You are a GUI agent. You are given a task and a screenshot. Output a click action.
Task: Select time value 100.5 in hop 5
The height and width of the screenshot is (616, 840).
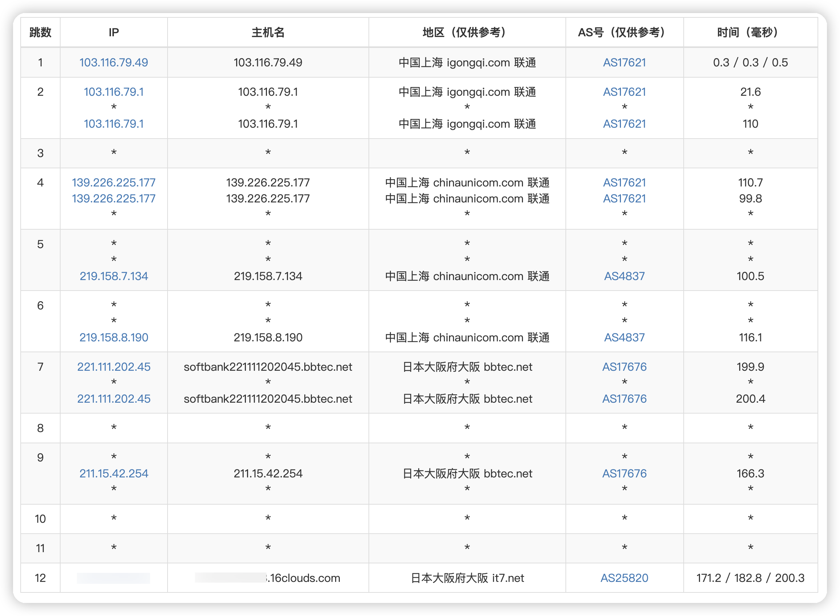(750, 276)
